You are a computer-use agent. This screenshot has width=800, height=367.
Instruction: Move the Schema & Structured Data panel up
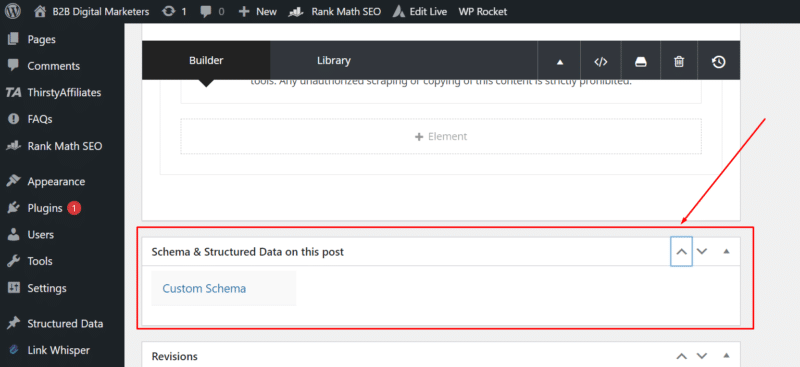[681, 251]
